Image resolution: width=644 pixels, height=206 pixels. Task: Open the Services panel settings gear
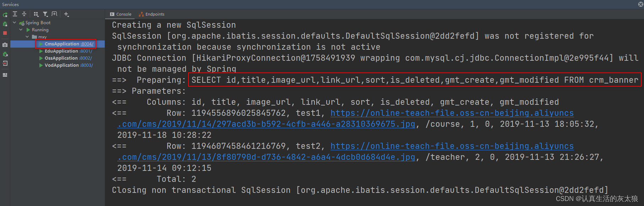pyautogui.click(x=640, y=4)
